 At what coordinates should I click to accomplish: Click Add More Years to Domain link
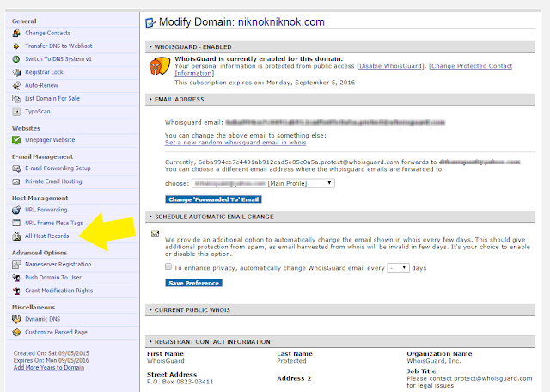click(49, 367)
